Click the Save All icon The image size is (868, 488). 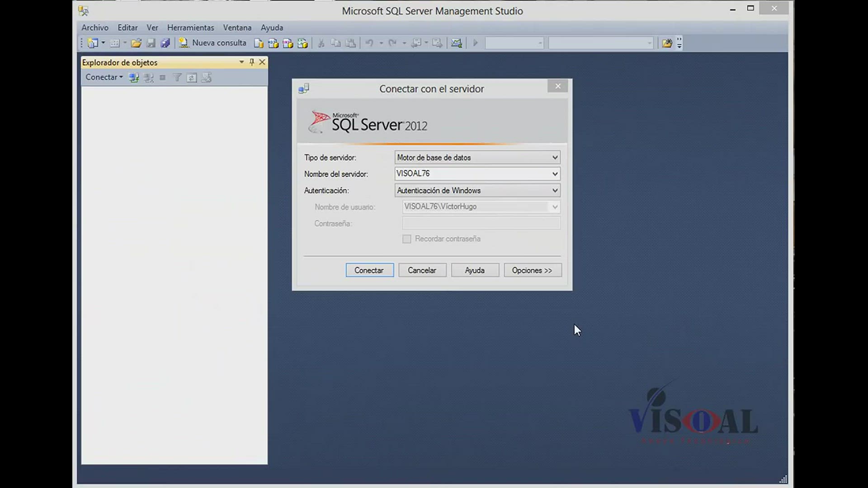[x=165, y=43]
